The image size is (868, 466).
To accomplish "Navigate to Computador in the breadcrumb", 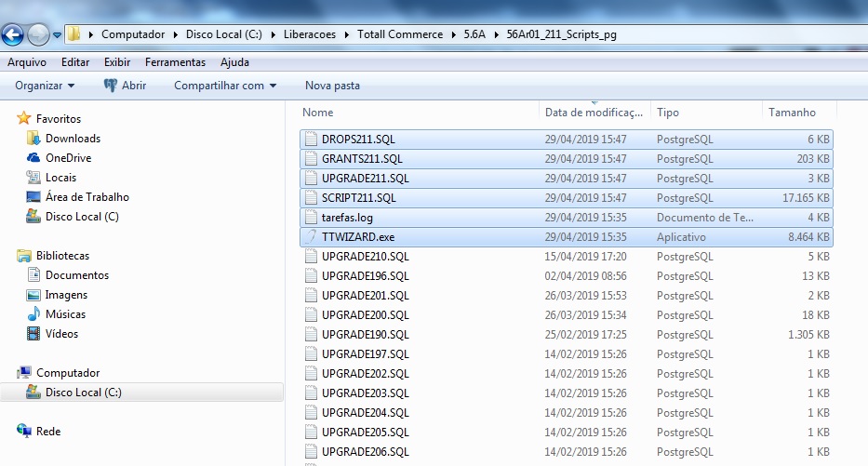I will (133, 34).
